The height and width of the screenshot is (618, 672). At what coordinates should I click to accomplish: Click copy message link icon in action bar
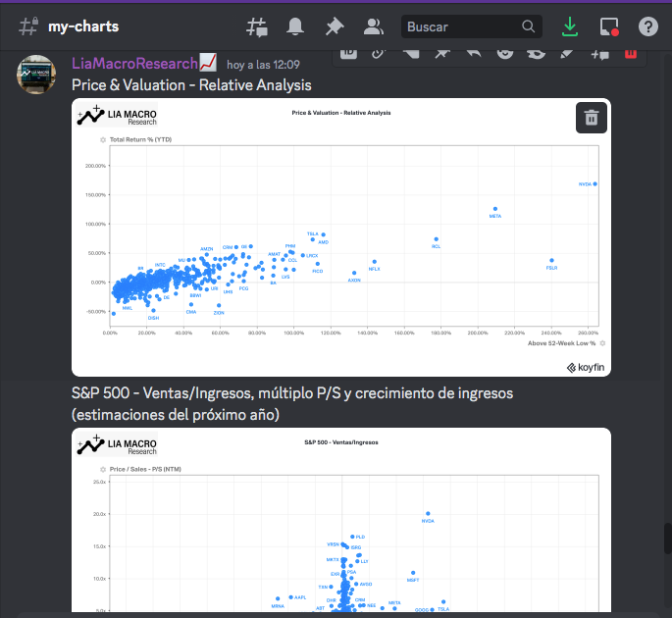tap(379, 54)
